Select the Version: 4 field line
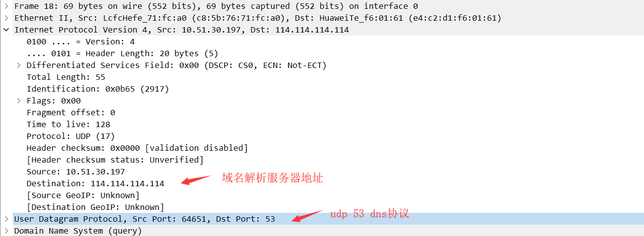Screen dimensions: 644x236 pos(80,42)
